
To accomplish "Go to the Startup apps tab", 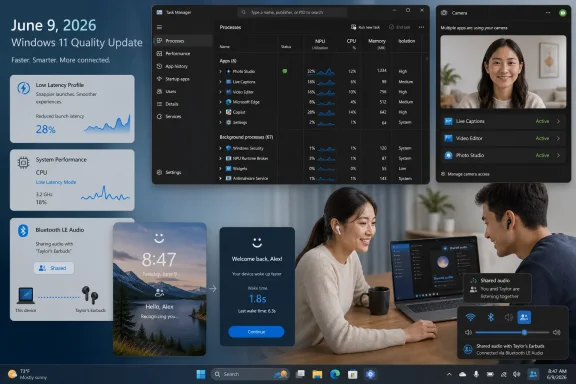I will 183,79.
